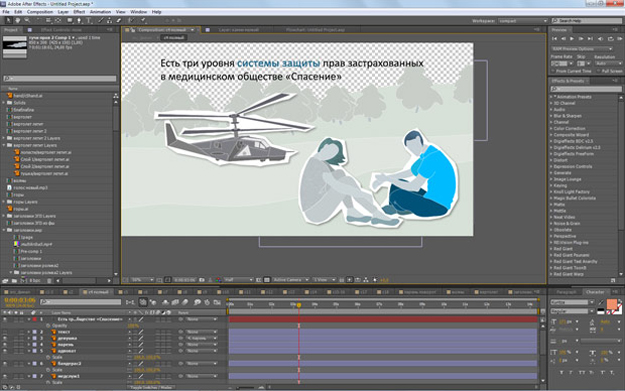Hide layer 1 text layer via eye icon
Image resolution: width=625 pixels, height=391 pixels.
pyautogui.click(x=5, y=319)
